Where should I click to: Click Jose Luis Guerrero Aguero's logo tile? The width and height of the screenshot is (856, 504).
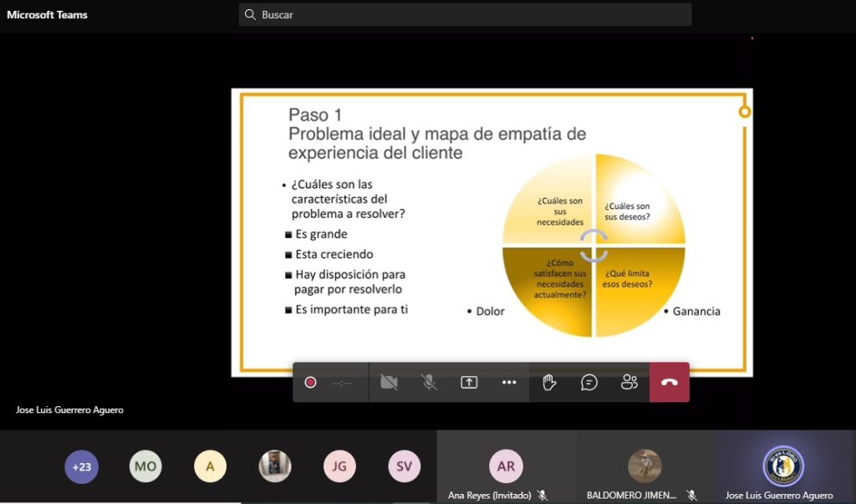(x=783, y=466)
